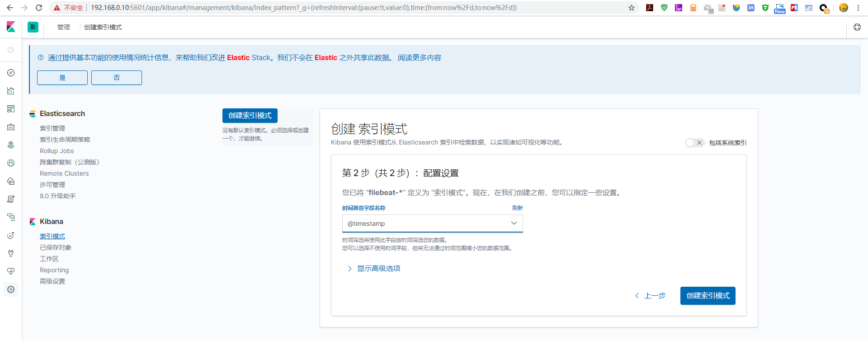Screen dimensions: 868x340
Task: Submit blue Create index pattern button at bottom
Action: coord(708,296)
